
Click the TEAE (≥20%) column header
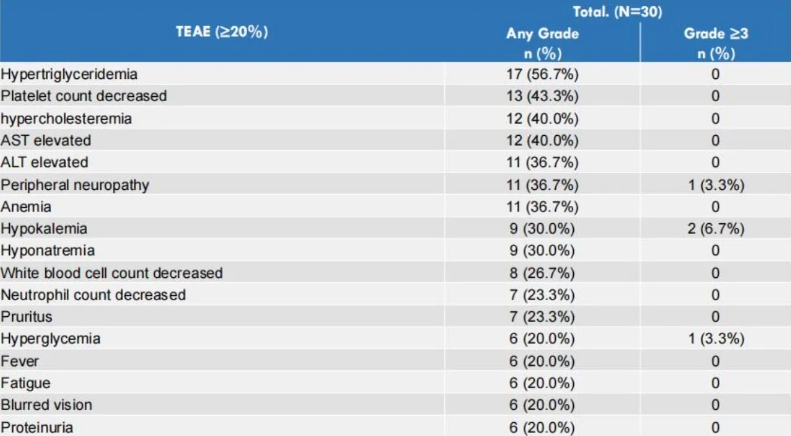[222, 30]
